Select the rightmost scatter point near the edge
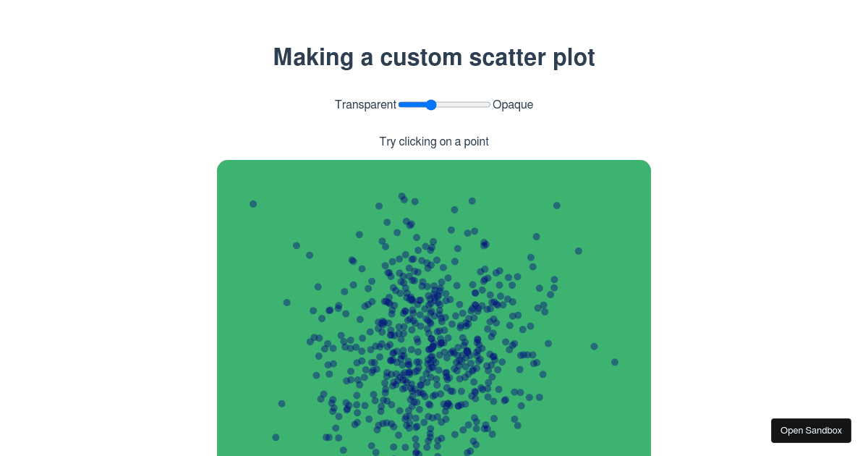 coord(614,362)
